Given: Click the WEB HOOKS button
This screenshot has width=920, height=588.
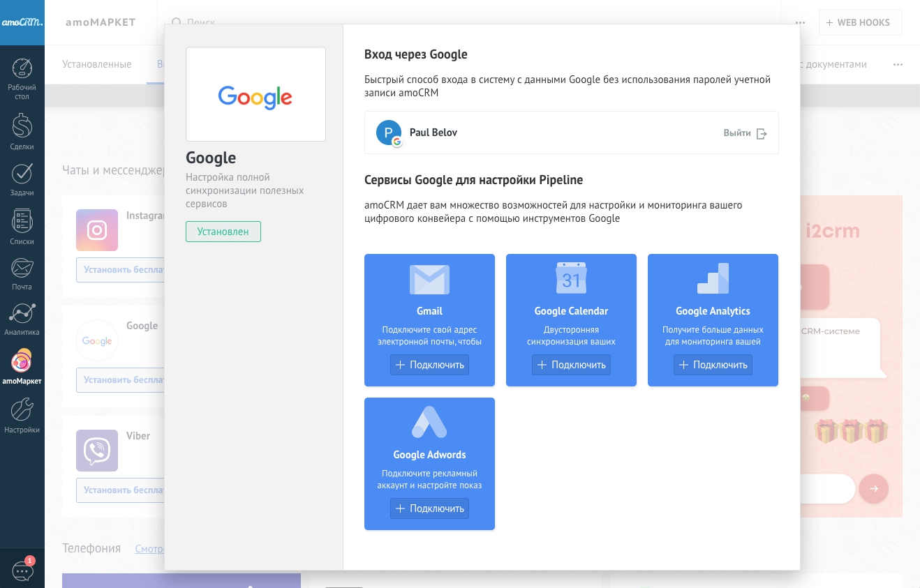Looking at the screenshot, I should point(860,22).
